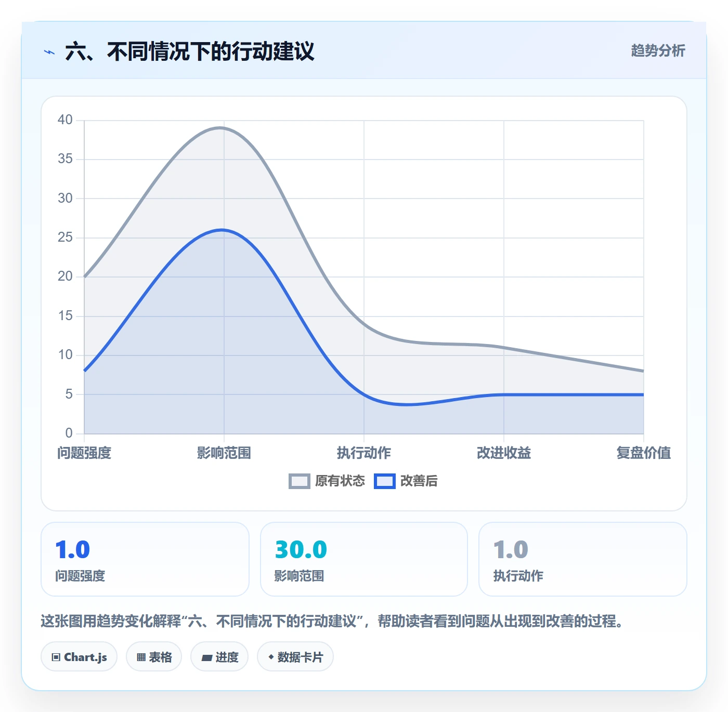Select the 进度 tag chip
The width and height of the screenshot is (728, 712).
coord(219,657)
